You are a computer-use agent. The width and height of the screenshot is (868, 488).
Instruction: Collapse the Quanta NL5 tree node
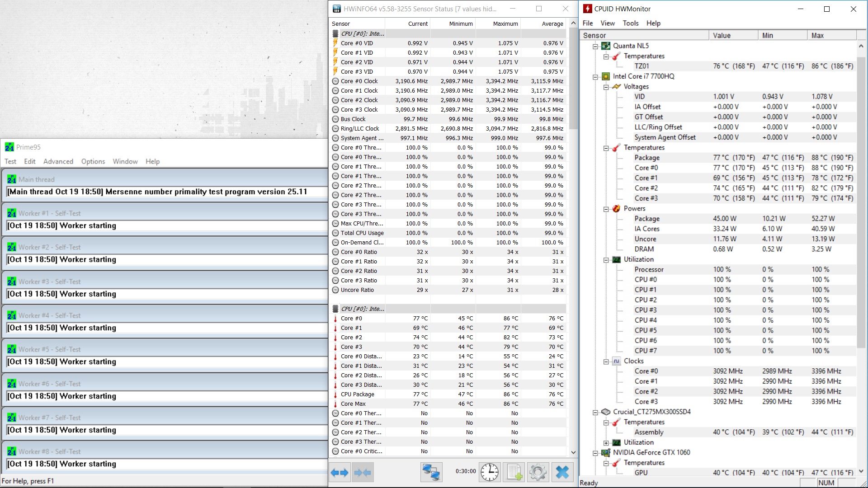(x=595, y=46)
